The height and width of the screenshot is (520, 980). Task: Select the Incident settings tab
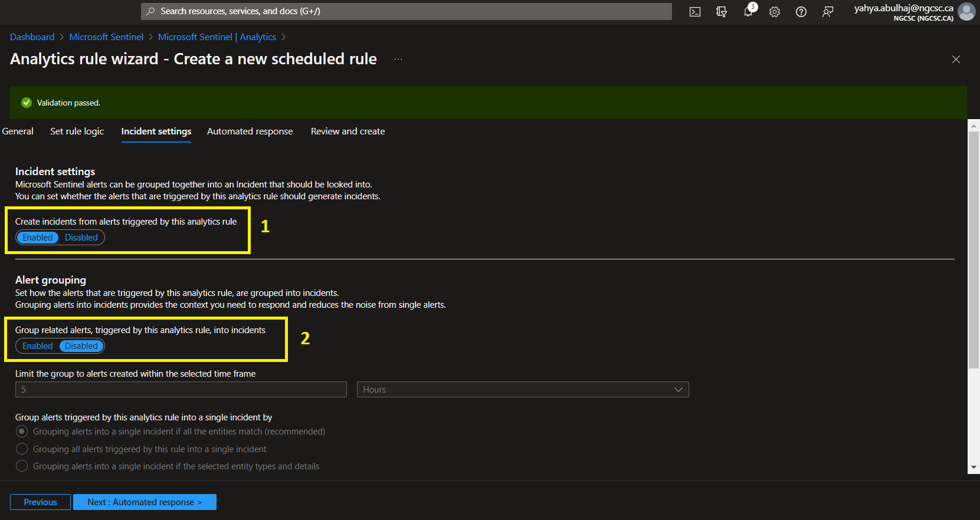156,131
